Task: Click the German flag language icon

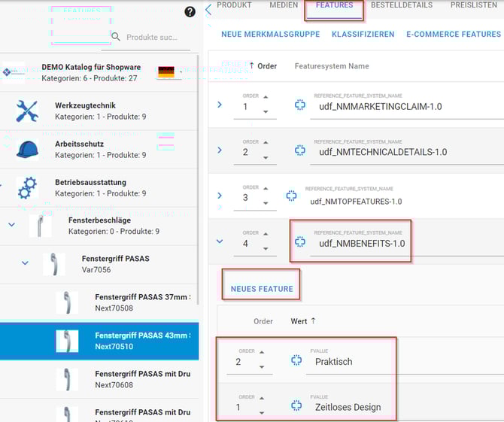Action: [x=166, y=72]
